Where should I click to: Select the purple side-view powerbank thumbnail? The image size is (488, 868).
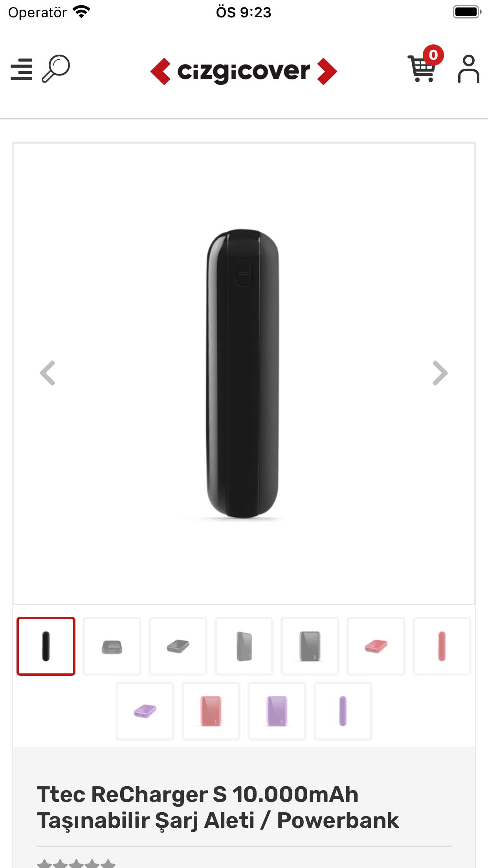click(343, 711)
